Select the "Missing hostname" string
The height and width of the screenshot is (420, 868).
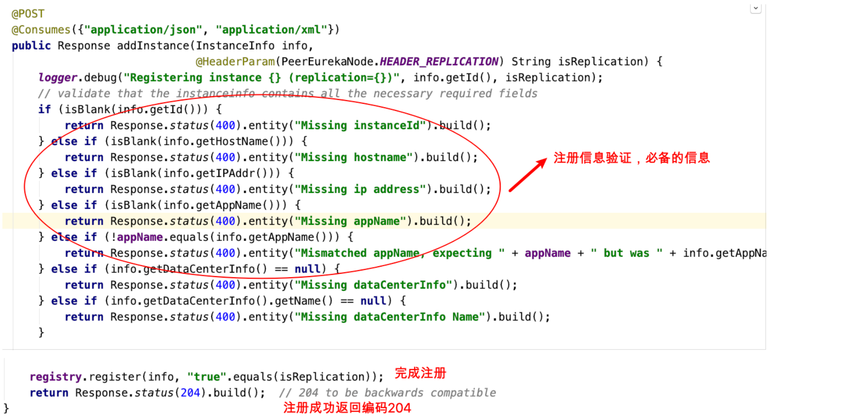(x=354, y=157)
